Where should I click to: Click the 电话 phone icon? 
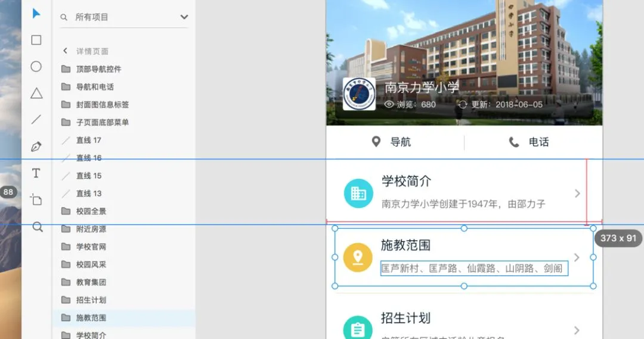[514, 142]
